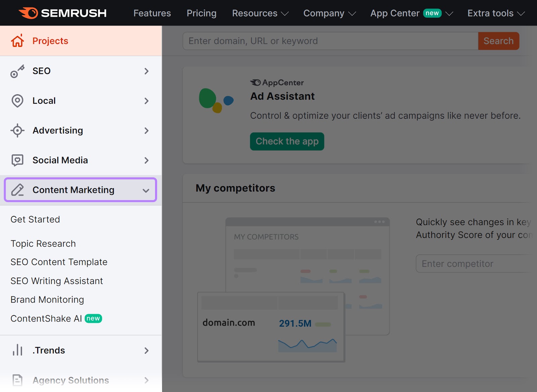The width and height of the screenshot is (537, 392).
Task: Collapse the Content Marketing section
Action: (146, 190)
